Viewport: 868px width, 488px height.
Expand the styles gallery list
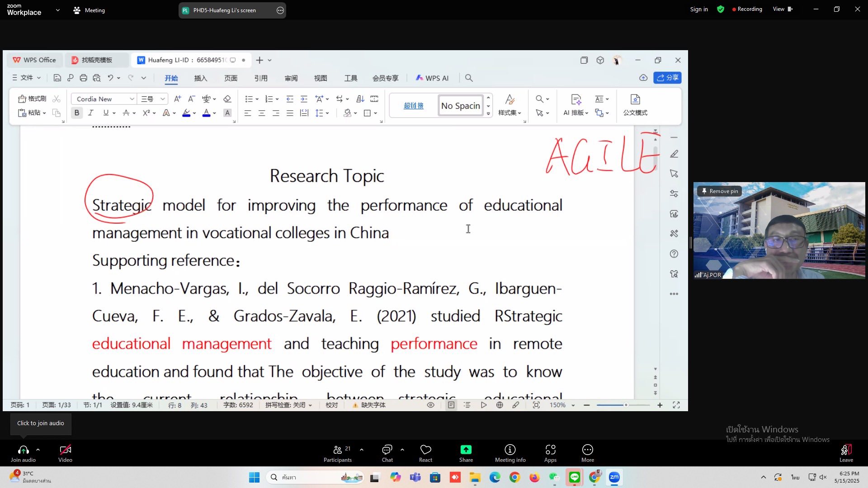tap(488, 114)
